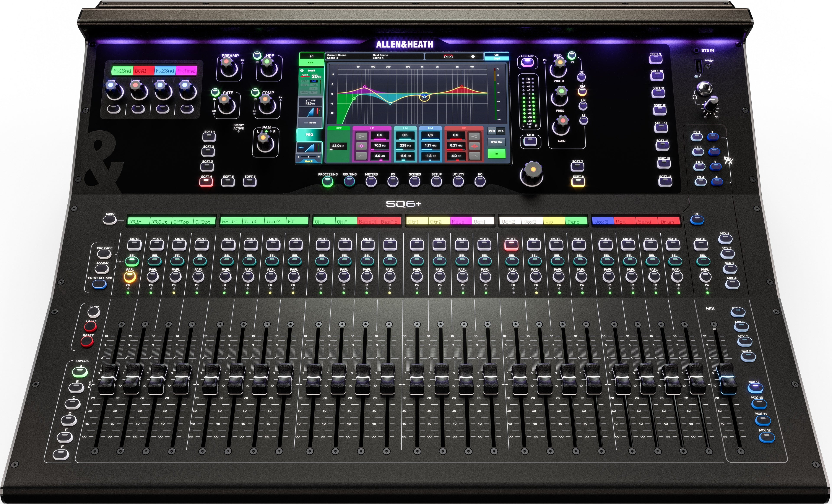Push the FX 1 send key
Image resolution: width=832 pixels, height=504 pixels.
pos(696,137)
